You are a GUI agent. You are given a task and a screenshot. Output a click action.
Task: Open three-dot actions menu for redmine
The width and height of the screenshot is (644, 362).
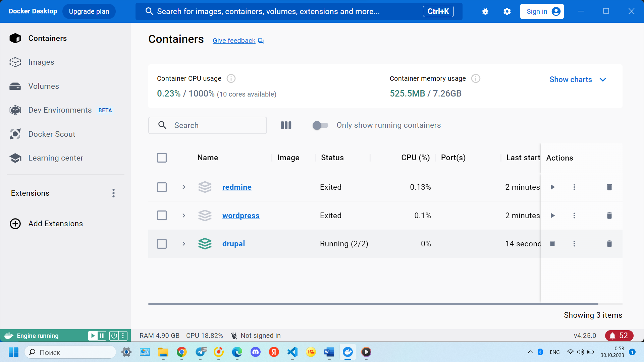coord(574,187)
